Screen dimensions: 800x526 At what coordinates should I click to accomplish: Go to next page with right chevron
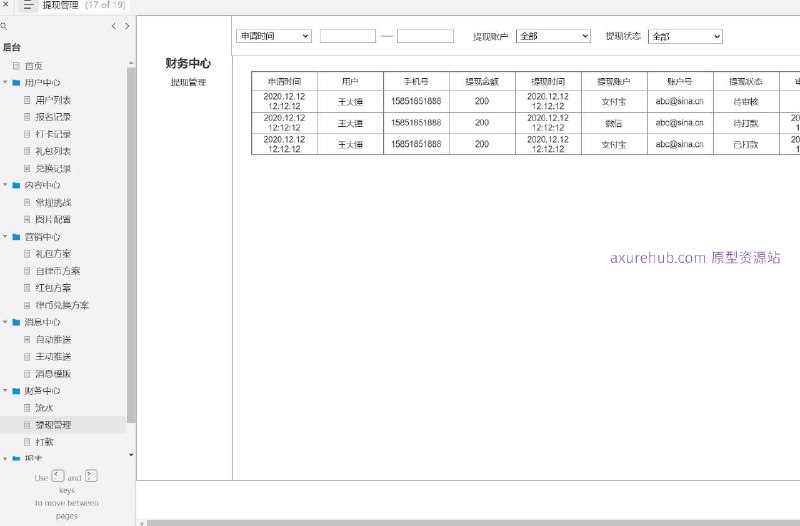[127, 26]
